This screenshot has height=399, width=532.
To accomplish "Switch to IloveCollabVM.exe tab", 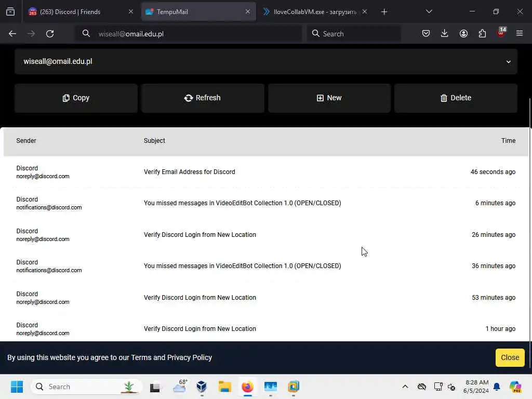I will [314, 12].
